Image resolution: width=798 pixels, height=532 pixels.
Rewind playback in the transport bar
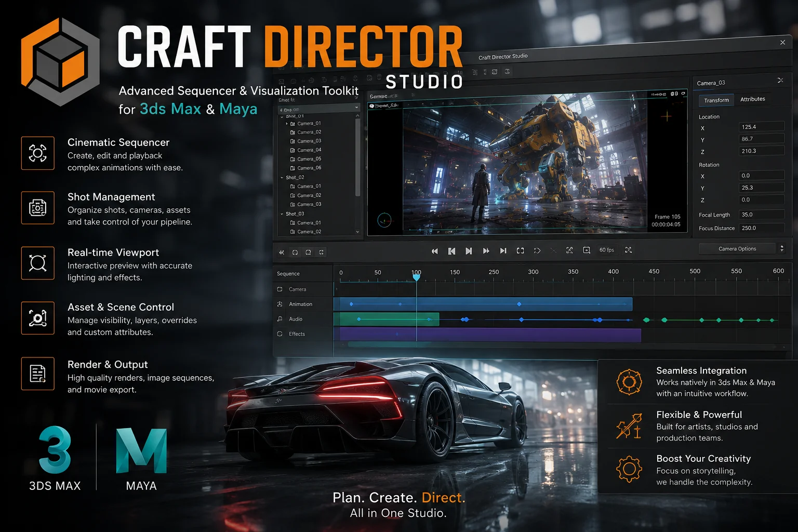tap(435, 251)
